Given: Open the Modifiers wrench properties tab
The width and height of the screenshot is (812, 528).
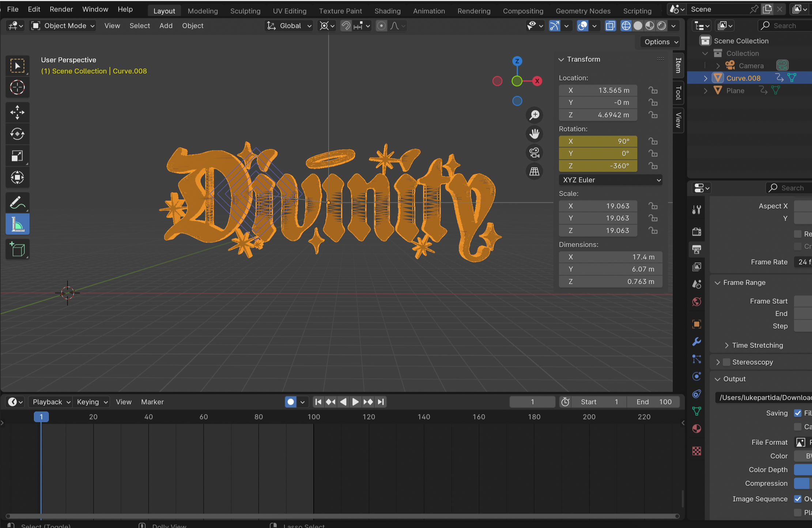Looking at the screenshot, I should [x=696, y=342].
